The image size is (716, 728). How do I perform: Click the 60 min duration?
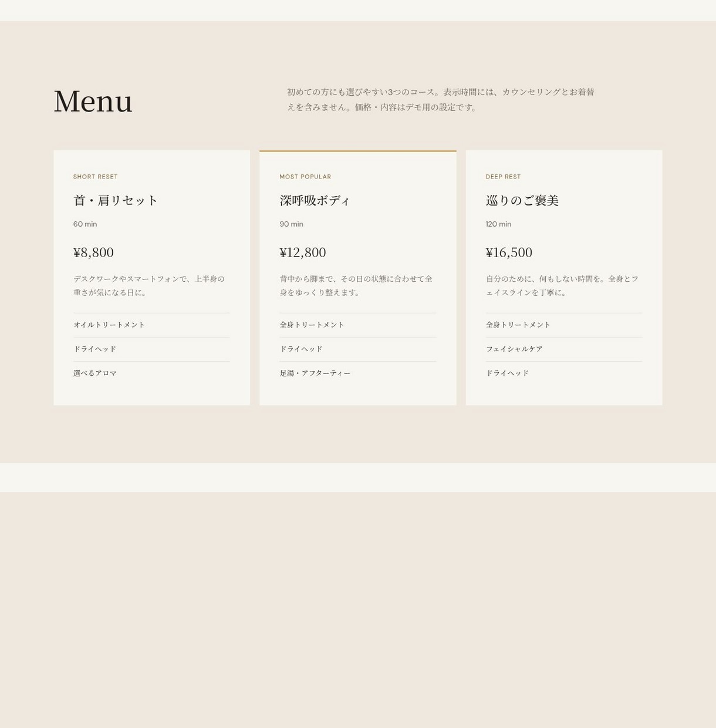[x=85, y=224]
